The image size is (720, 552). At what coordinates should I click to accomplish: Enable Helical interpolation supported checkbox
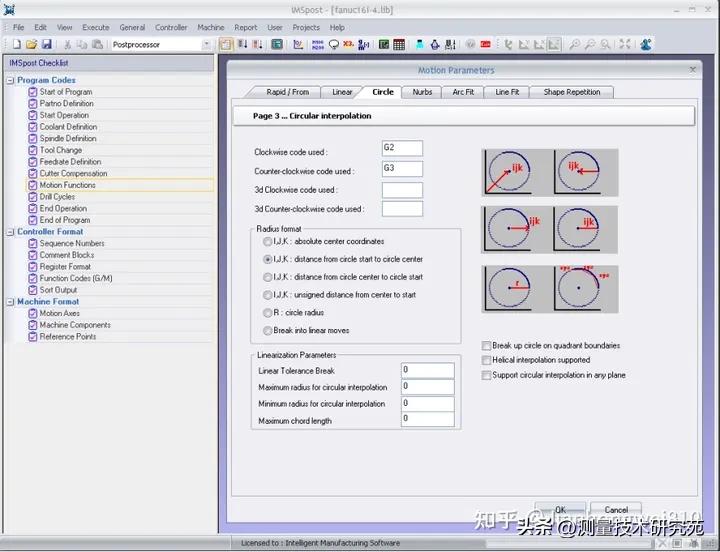[x=486, y=360]
